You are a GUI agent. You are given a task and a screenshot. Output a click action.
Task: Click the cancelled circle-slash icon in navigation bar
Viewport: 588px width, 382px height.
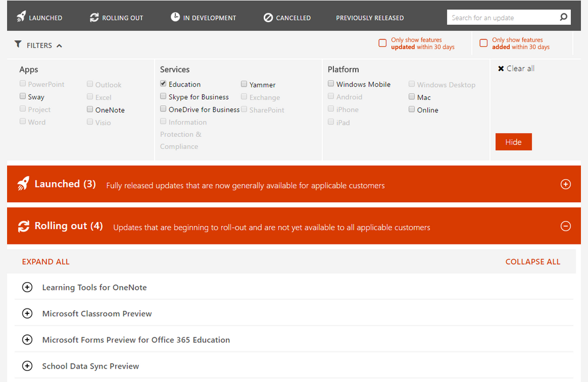tap(268, 18)
